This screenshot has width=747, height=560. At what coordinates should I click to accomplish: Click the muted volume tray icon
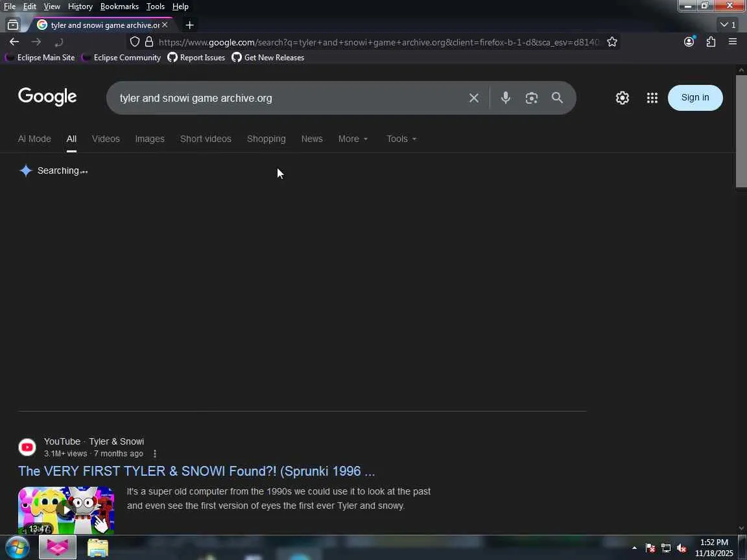682,548
